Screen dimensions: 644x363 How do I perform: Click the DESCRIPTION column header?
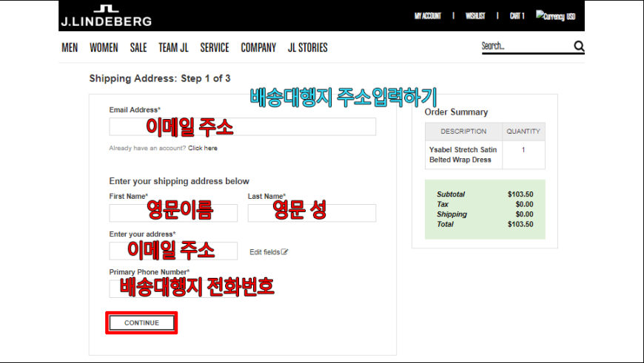pyautogui.click(x=463, y=132)
